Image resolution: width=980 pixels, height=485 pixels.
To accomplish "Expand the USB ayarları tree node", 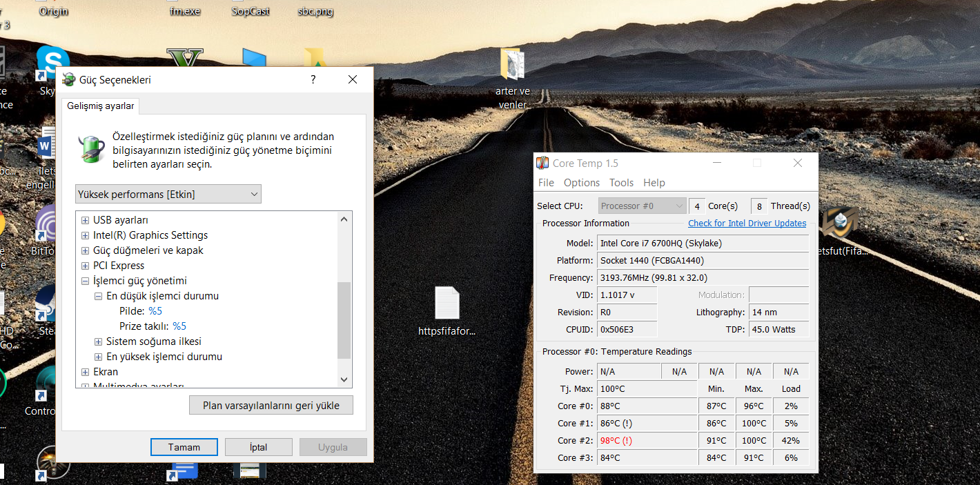I will [85, 220].
